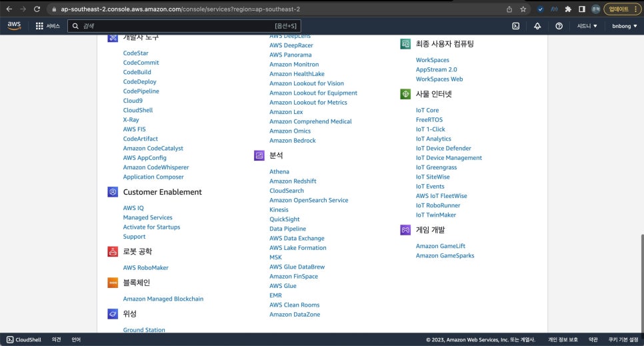Toggle the browser side panel icon

582,9
